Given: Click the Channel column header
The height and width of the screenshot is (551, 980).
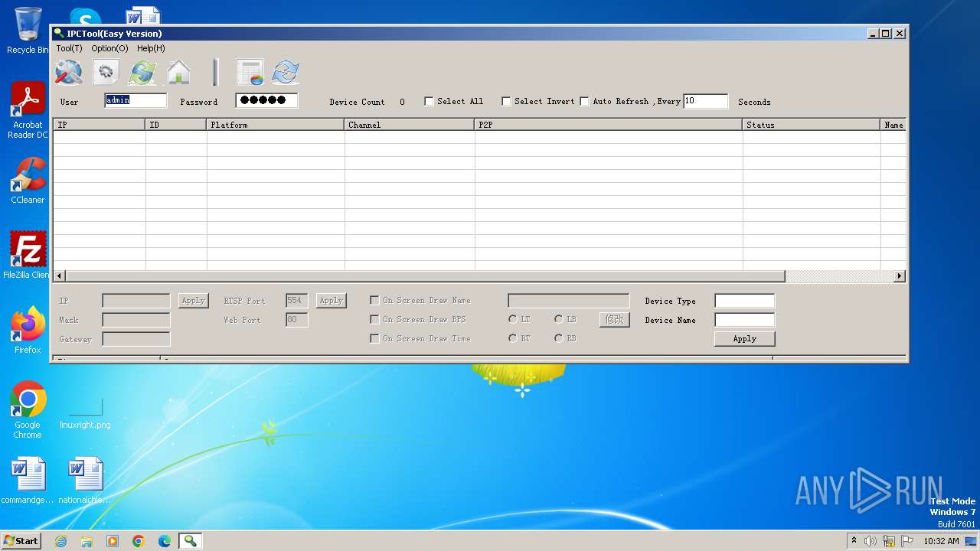Looking at the screenshot, I should [x=410, y=125].
